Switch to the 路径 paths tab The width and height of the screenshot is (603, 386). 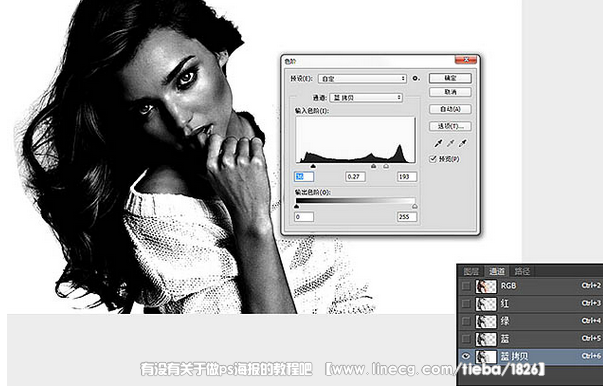pyautogui.click(x=522, y=271)
